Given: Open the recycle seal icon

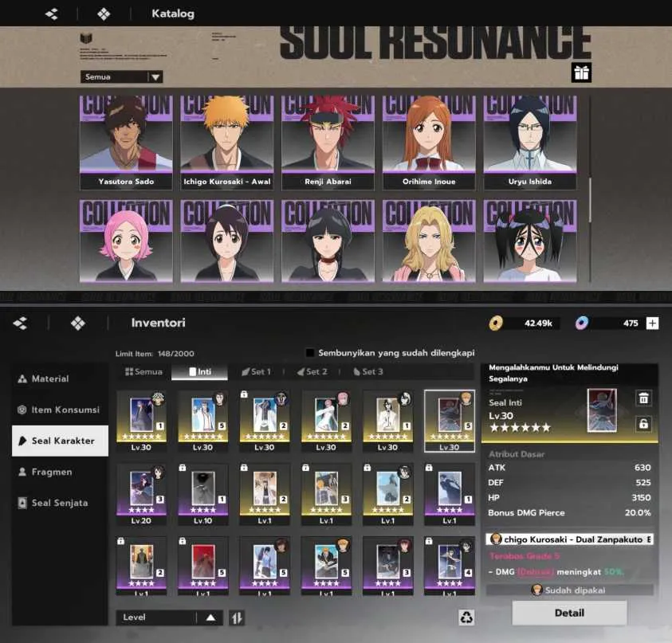Looking at the screenshot, I should 466,618.
